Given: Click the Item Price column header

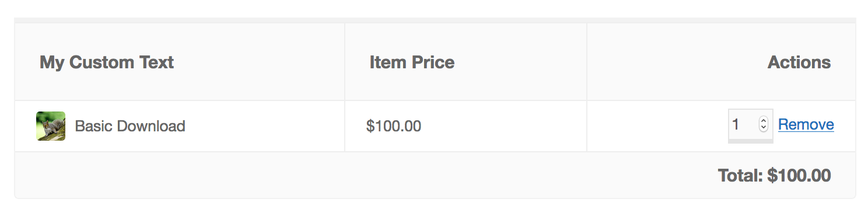Looking at the screenshot, I should [412, 62].
